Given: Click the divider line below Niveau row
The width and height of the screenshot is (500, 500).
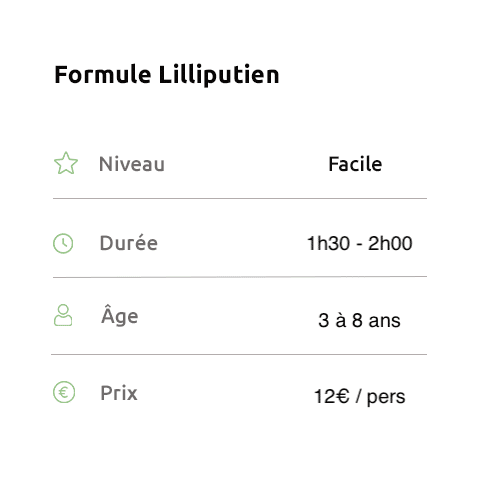Looking at the screenshot, I should point(240,198).
